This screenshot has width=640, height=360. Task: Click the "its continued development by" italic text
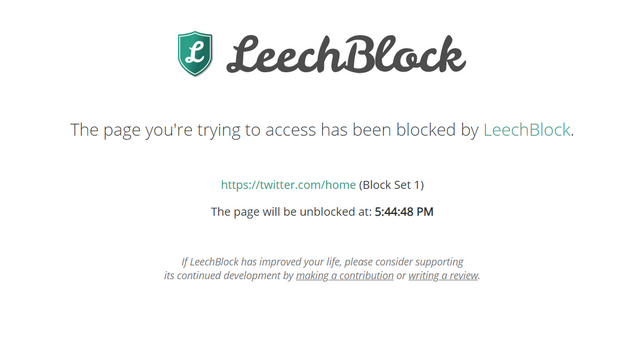coord(229,276)
